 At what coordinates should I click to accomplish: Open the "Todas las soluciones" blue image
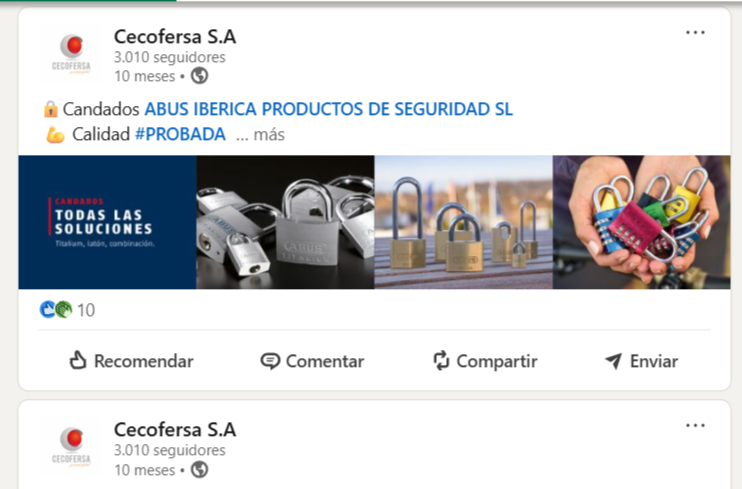(x=107, y=222)
